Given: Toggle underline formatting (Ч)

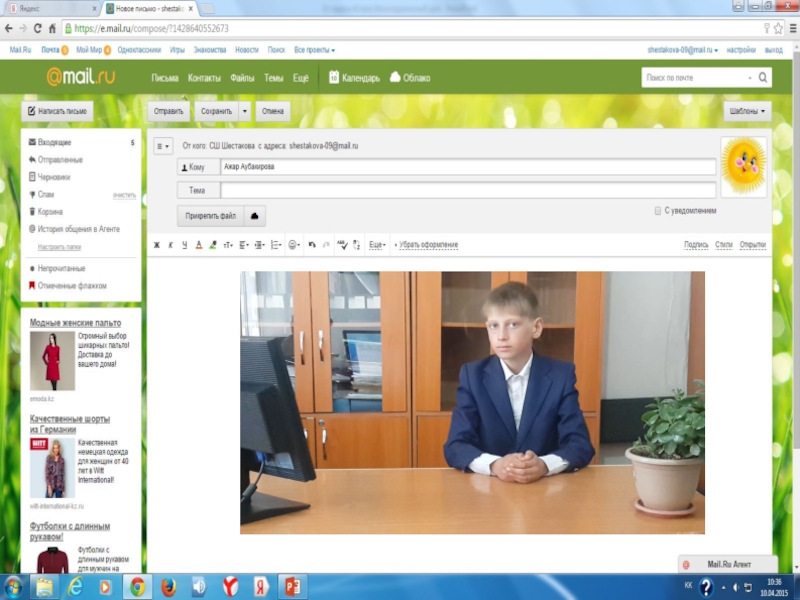Looking at the screenshot, I should tap(185, 245).
